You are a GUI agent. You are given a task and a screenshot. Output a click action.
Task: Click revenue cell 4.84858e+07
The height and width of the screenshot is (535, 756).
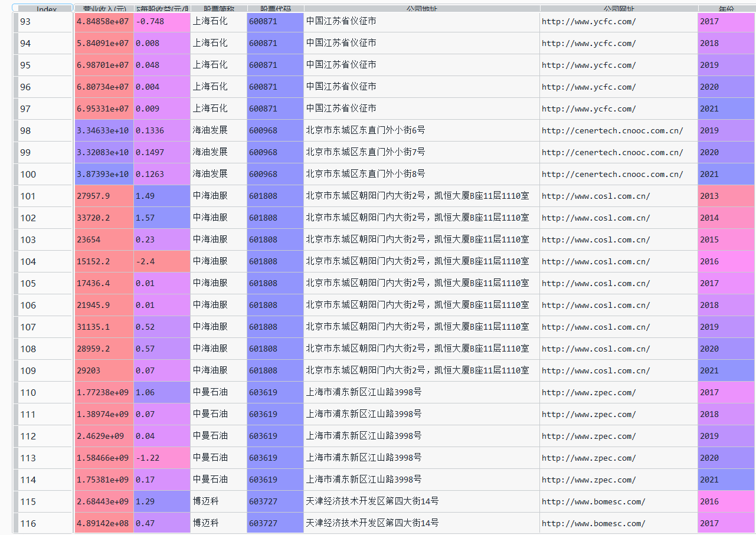[104, 21]
